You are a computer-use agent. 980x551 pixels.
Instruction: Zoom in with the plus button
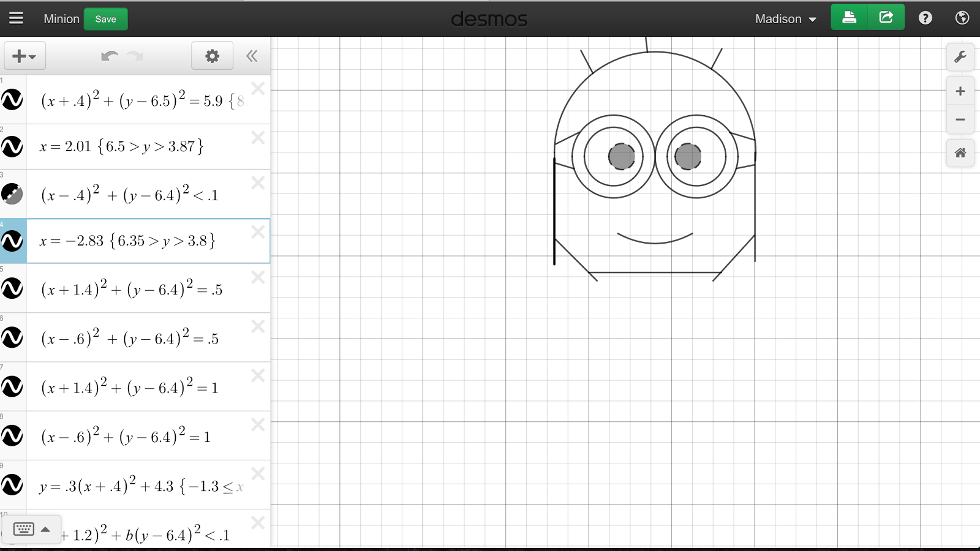(x=960, y=91)
